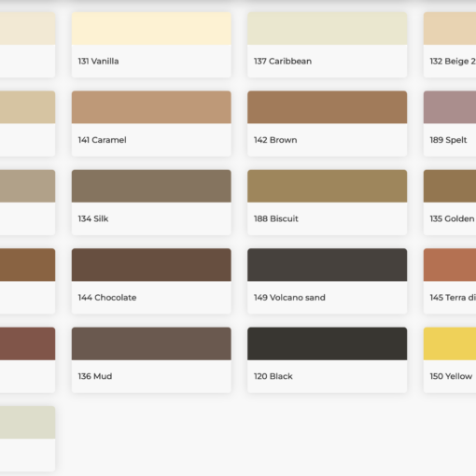Click the '142 Brown' label text
This screenshot has width=476, height=476.
pyautogui.click(x=275, y=140)
